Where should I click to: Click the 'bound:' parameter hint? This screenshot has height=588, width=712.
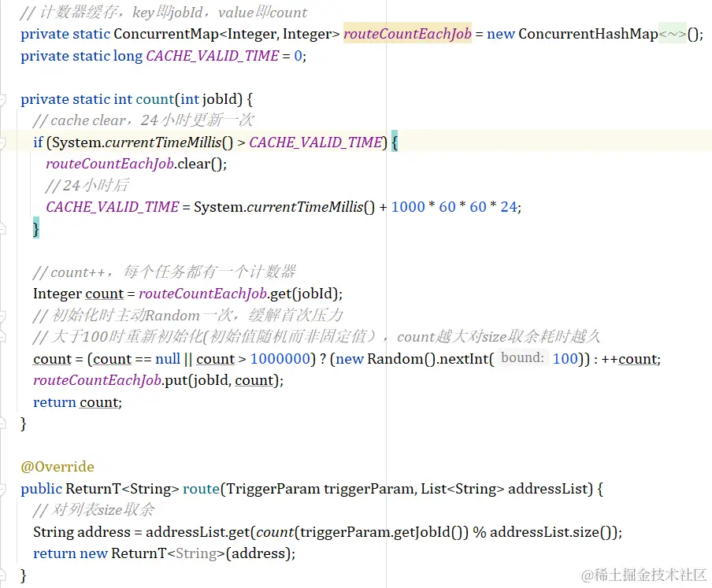tap(522, 358)
